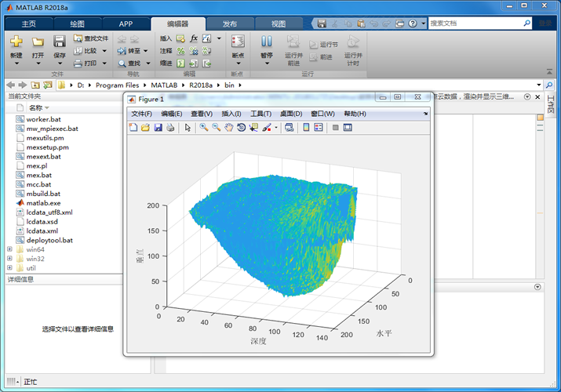Toggle the Rotate 3D tool
The height and width of the screenshot is (392, 561).
(241, 127)
